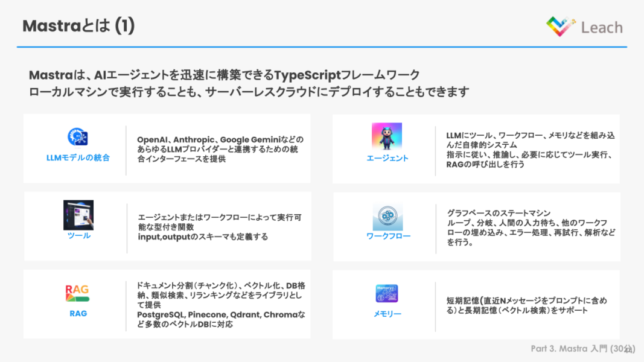644x362 pixels.
Task: Click the メモリー label
Action: (387, 314)
